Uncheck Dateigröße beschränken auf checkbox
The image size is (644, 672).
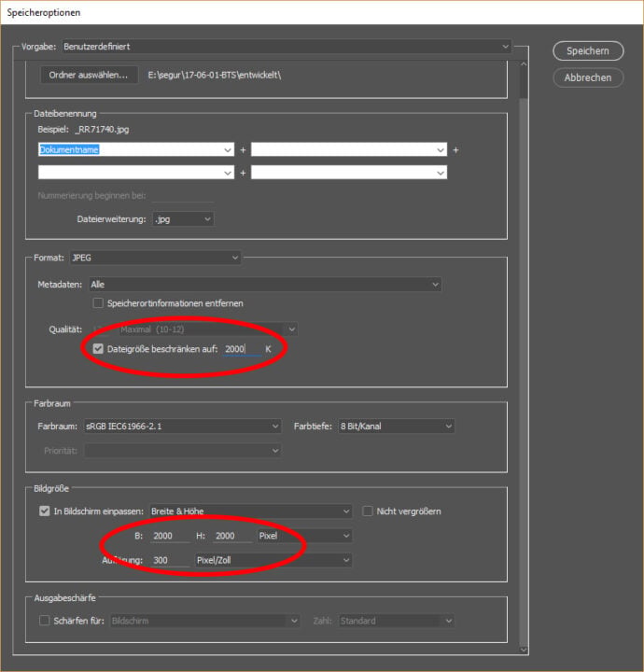tap(98, 349)
